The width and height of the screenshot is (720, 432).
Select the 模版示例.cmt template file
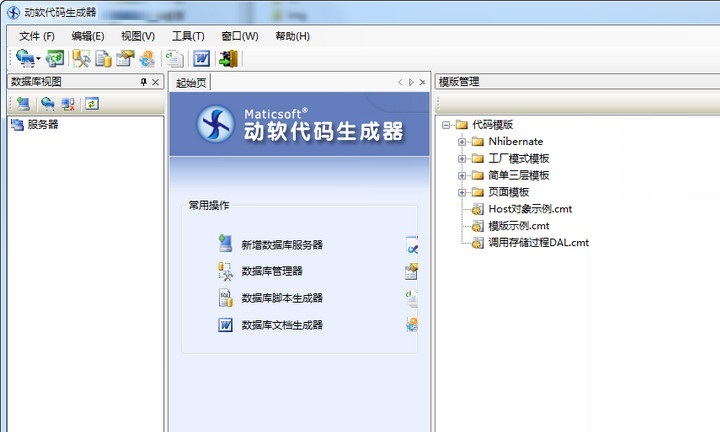(x=519, y=226)
